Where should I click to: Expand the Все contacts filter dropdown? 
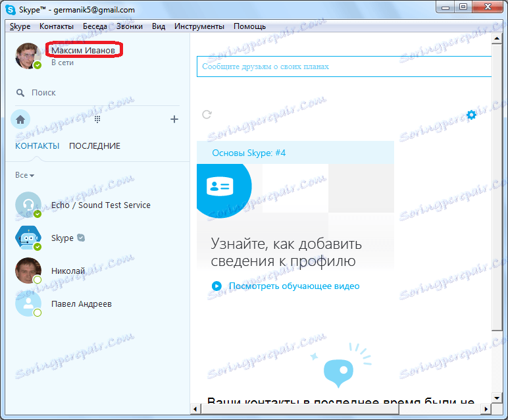point(24,175)
